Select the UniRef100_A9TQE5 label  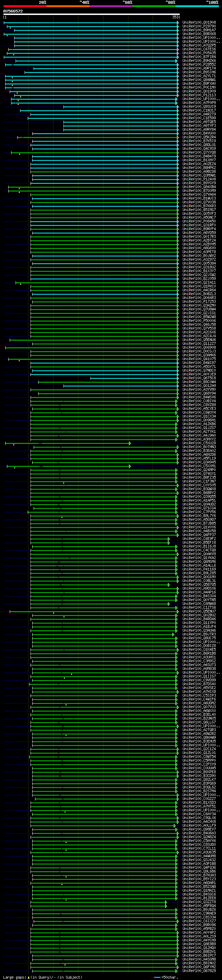[199, 122]
